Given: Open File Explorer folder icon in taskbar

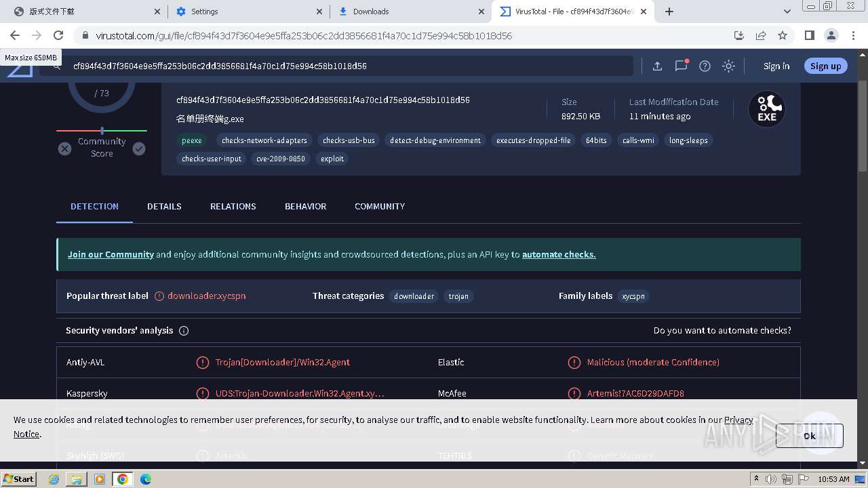Looking at the screenshot, I should [77, 479].
